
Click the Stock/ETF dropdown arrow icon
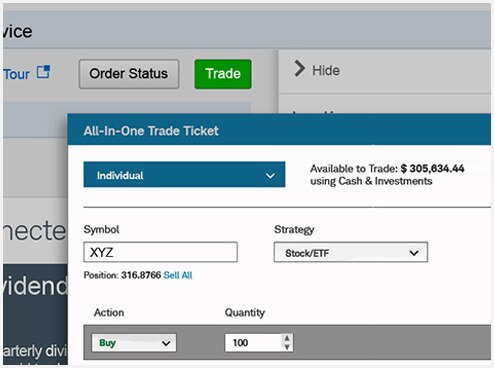click(414, 253)
